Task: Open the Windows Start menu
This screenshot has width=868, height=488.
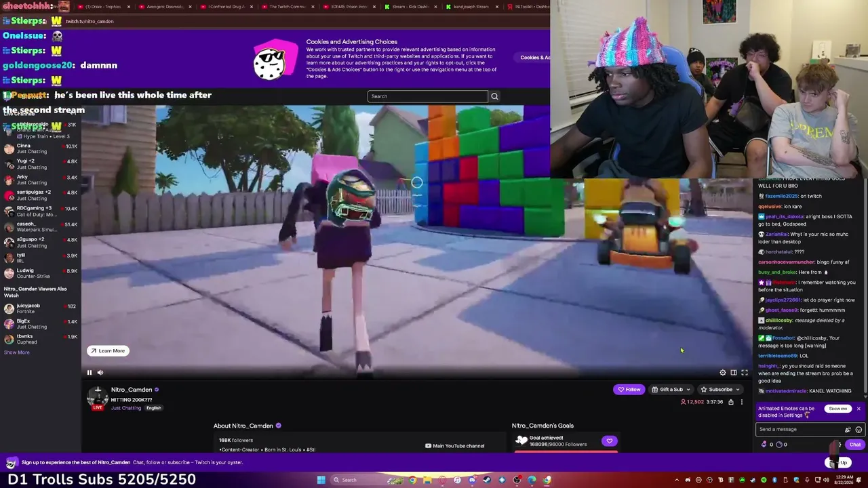Action: point(321,480)
